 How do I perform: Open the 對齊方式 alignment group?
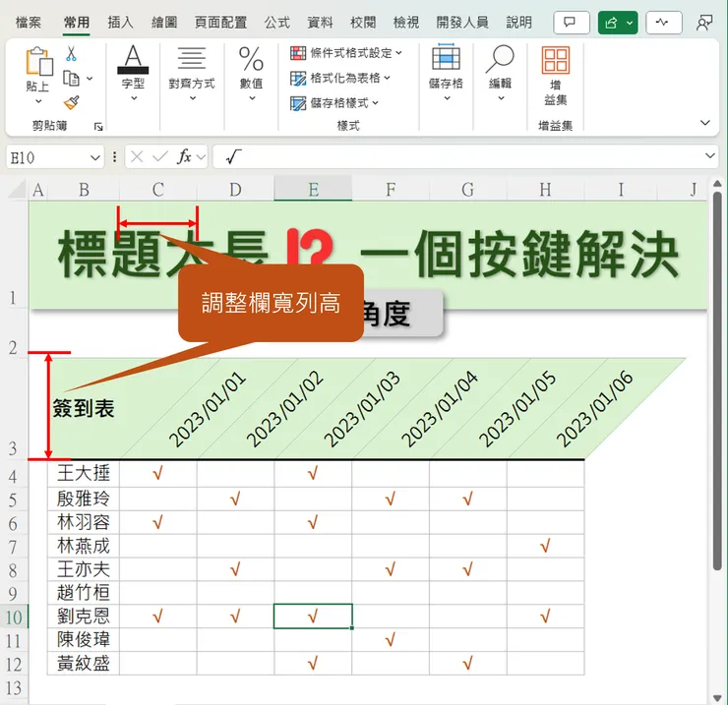pos(192,72)
